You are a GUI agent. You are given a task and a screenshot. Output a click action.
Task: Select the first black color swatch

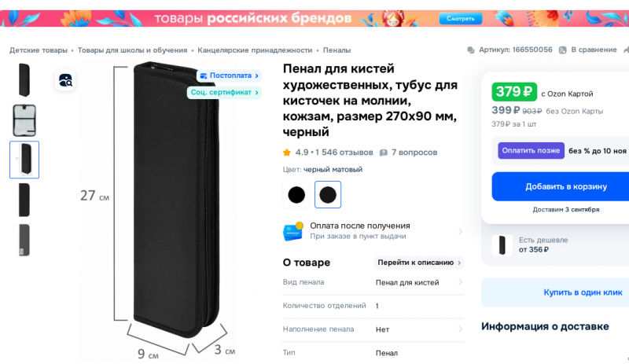pyautogui.click(x=296, y=195)
